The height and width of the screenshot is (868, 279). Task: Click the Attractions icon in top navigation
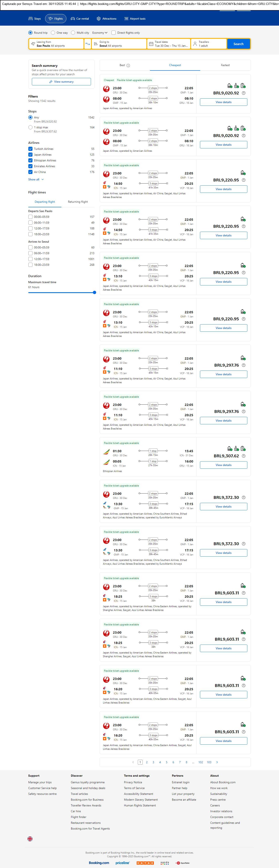point(98,19)
